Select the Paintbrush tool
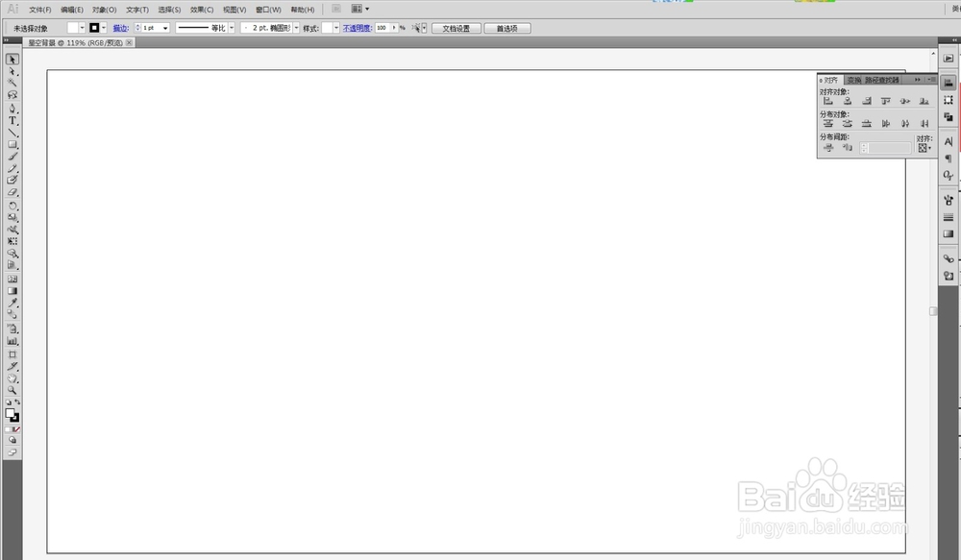 [x=12, y=157]
